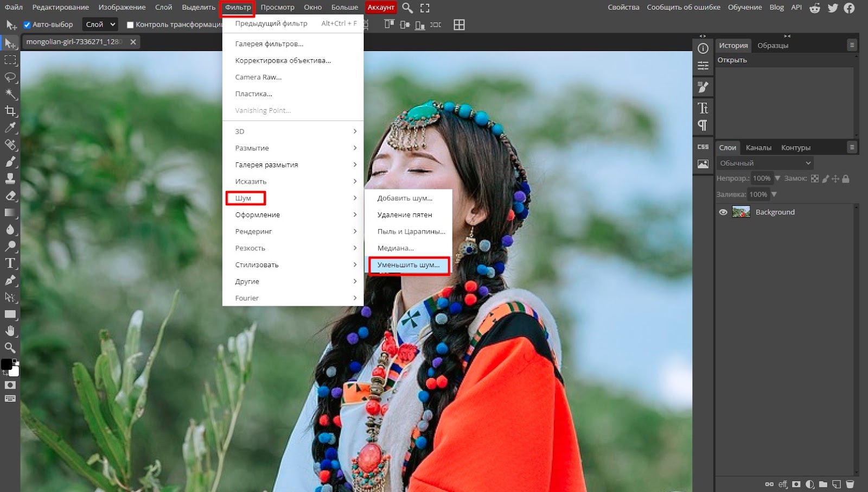Open the Окно menu
The height and width of the screenshot is (492, 868).
313,7
